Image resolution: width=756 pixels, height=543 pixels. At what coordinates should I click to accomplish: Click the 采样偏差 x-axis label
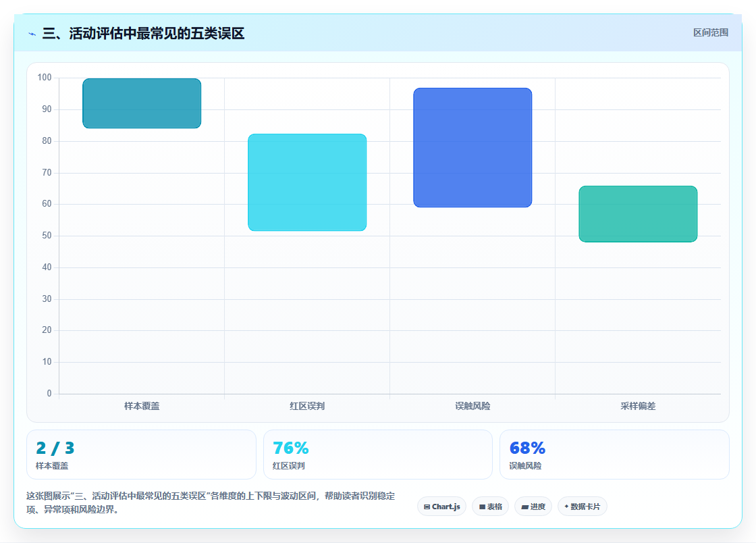tap(638, 406)
